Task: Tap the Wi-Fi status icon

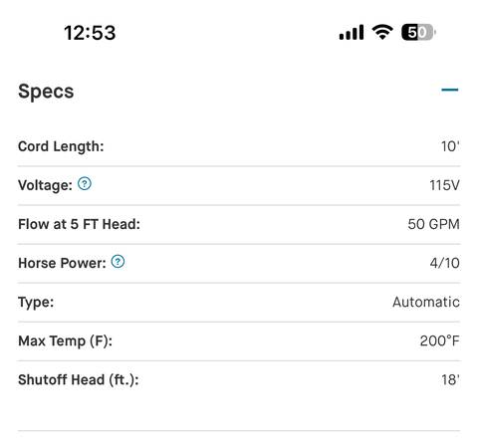Action: 382,32
